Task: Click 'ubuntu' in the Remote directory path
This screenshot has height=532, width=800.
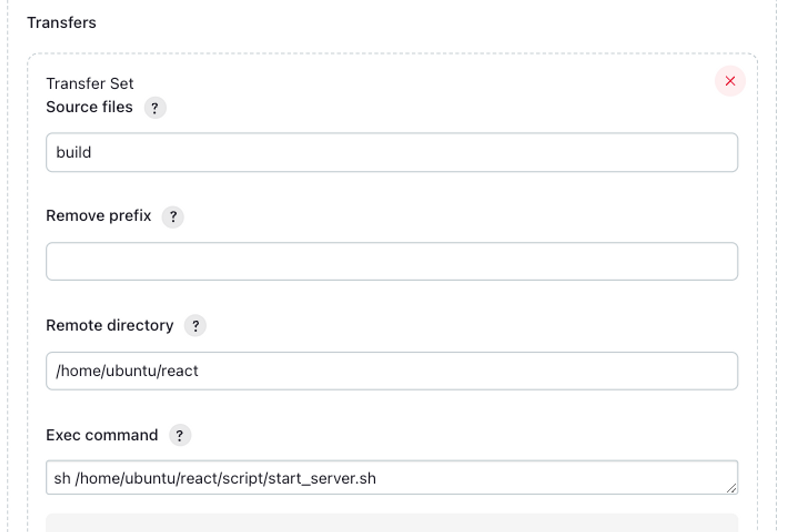Action: click(x=130, y=371)
